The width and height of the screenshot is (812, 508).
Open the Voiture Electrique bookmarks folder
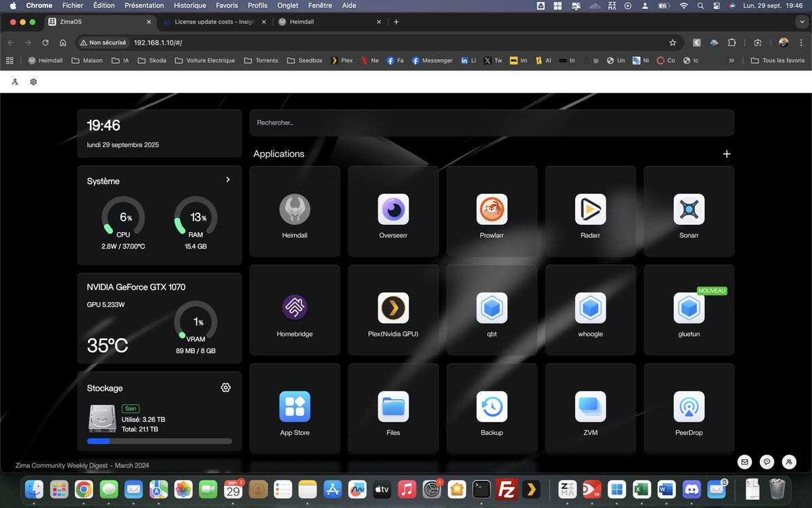205,60
